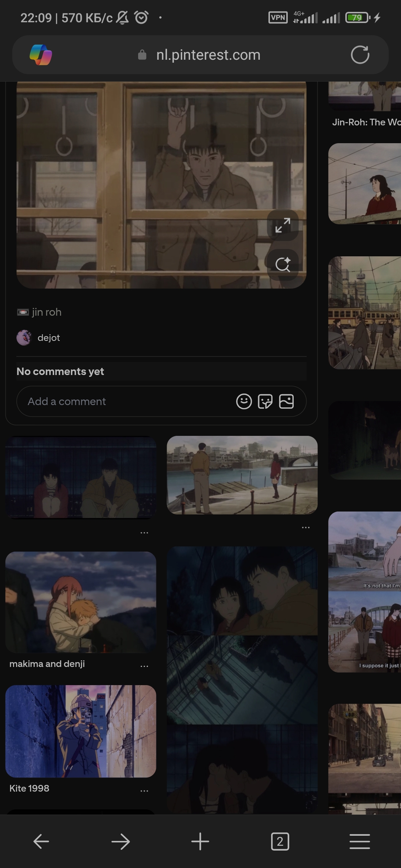Open dejot's profile avatar
401x868 pixels.
(x=24, y=338)
